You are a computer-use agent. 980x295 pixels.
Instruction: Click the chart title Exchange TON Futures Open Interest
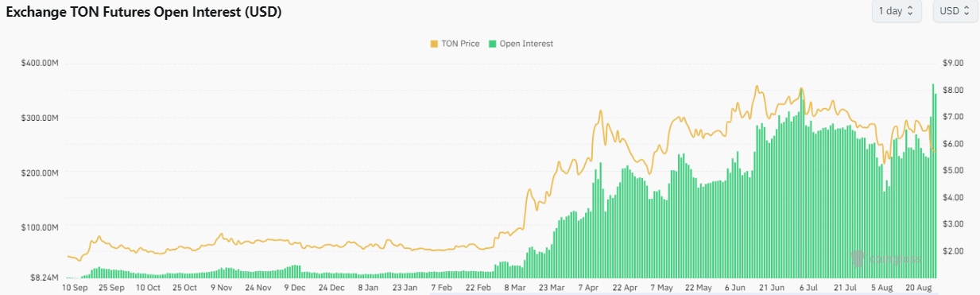click(143, 12)
